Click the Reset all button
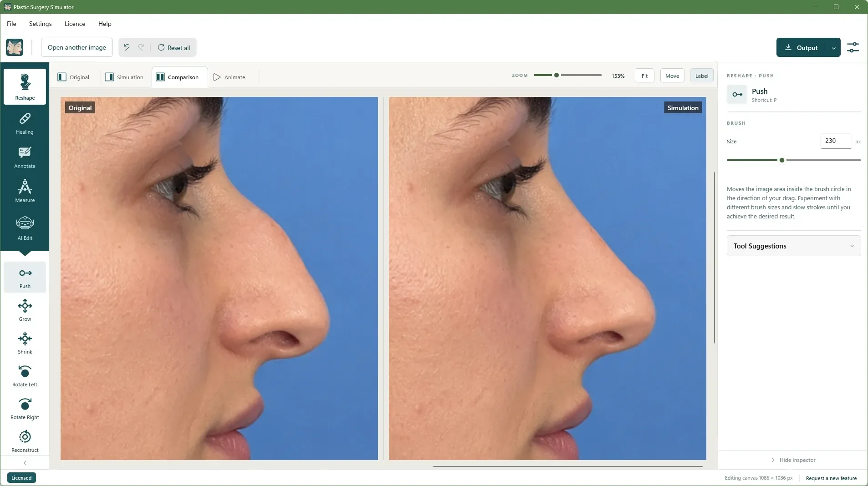 point(174,48)
